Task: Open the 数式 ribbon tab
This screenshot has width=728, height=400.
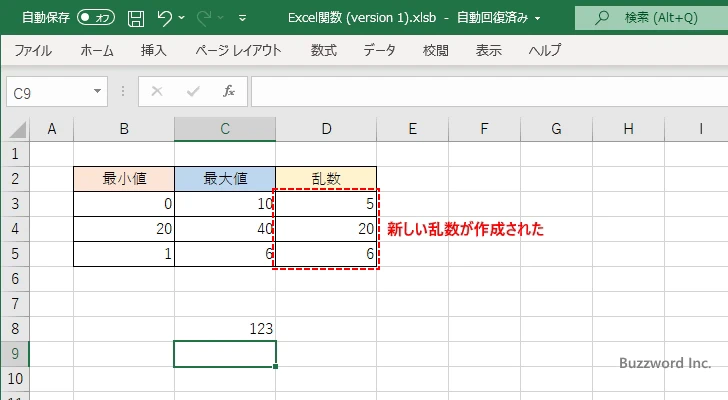Action: coord(323,50)
